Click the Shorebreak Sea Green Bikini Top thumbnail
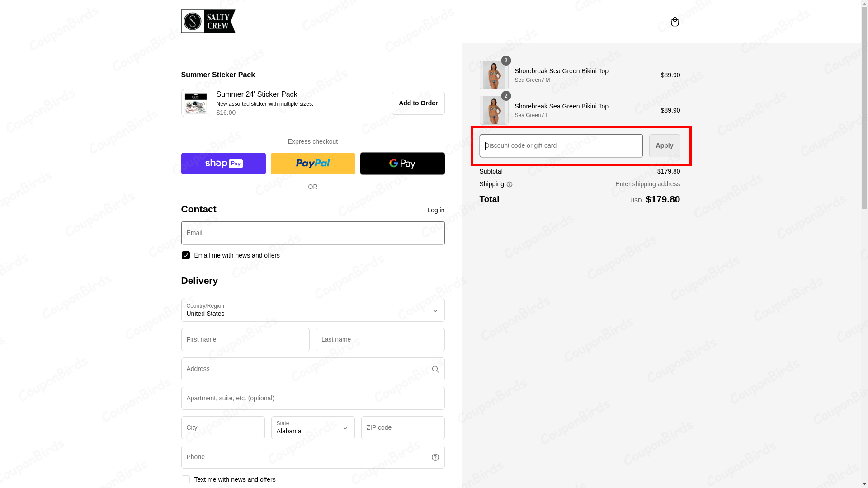The width and height of the screenshot is (868, 488). (494, 75)
